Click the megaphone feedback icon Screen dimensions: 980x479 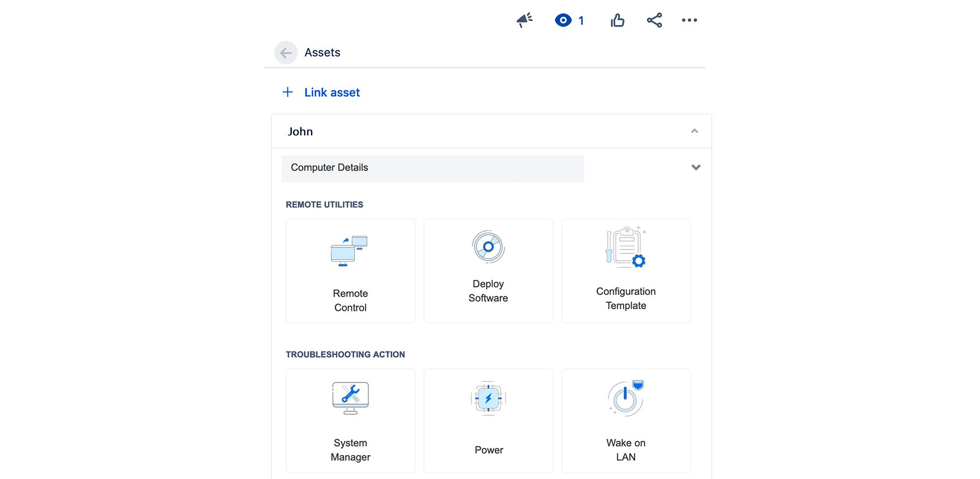pos(525,20)
